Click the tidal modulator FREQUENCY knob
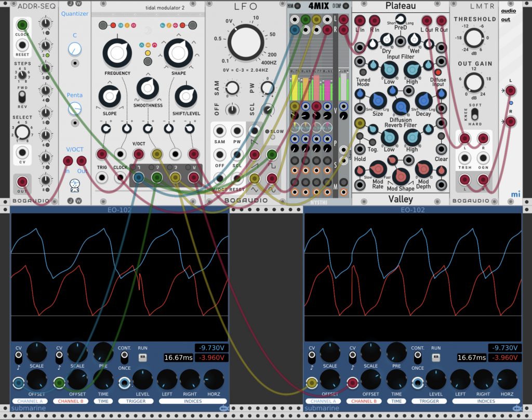This screenshot has height=420, width=532. pos(117,53)
